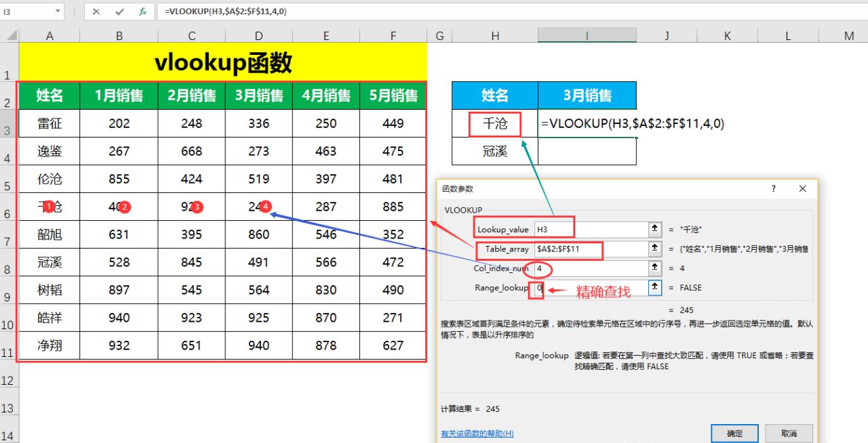Select column M header

tap(849, 37)
